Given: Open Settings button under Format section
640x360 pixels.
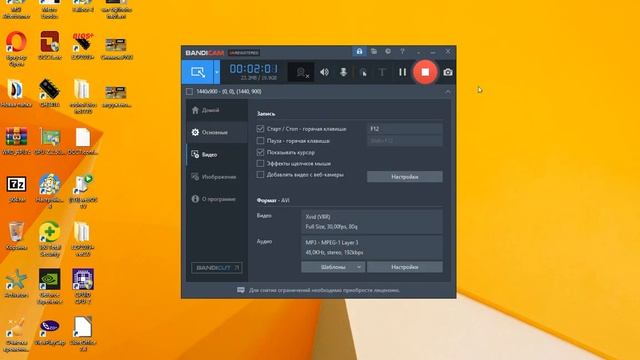Looking at the screenshot, I should coord(404,267).
